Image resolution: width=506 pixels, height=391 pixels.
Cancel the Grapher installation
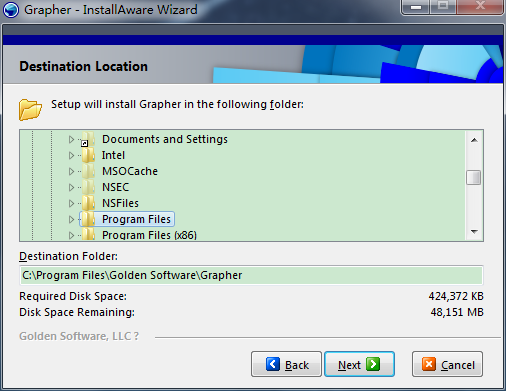point(447,364)
